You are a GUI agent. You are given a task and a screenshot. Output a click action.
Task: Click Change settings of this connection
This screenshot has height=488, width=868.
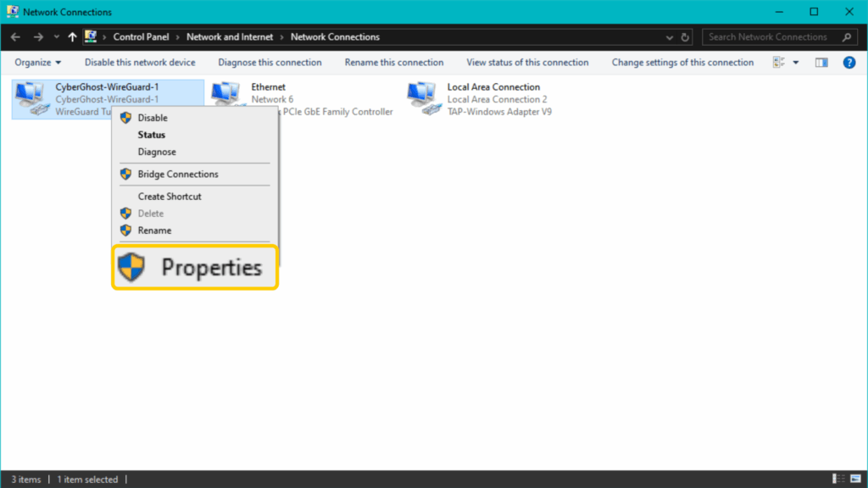point(682,63)
